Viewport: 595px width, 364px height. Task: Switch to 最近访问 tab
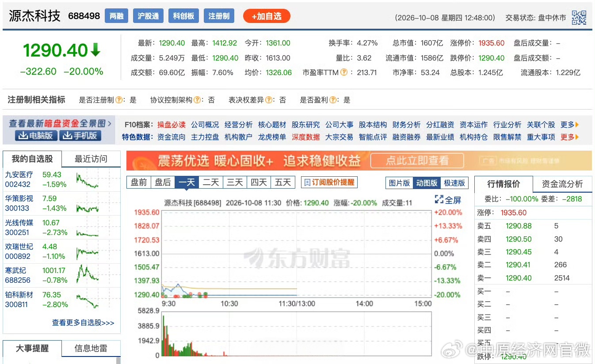[x=91, y=159]
